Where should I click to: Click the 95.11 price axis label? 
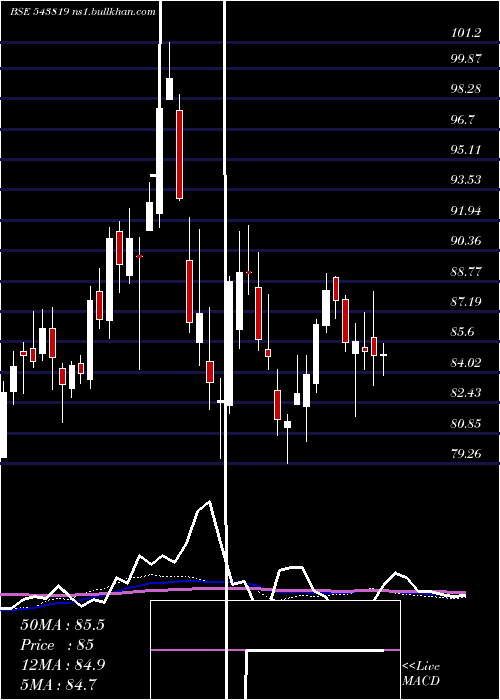(466, 150)
